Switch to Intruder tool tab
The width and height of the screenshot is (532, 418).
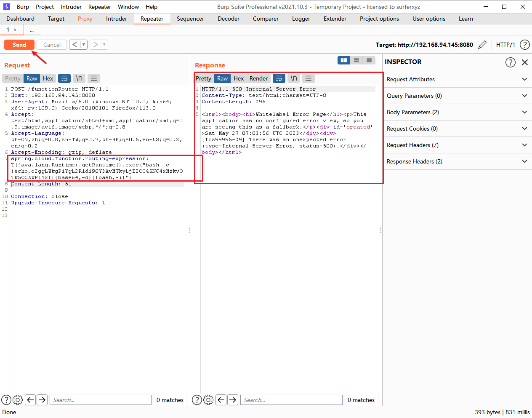[117, 19]
